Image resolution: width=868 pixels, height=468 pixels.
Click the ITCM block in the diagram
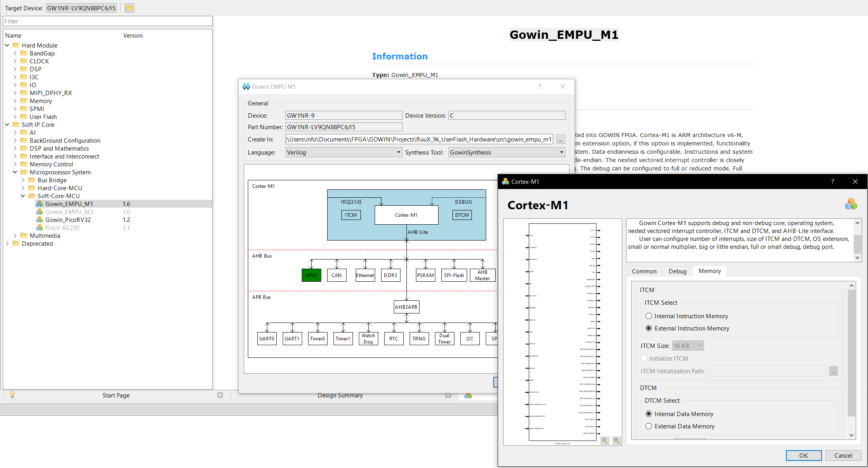351,215
